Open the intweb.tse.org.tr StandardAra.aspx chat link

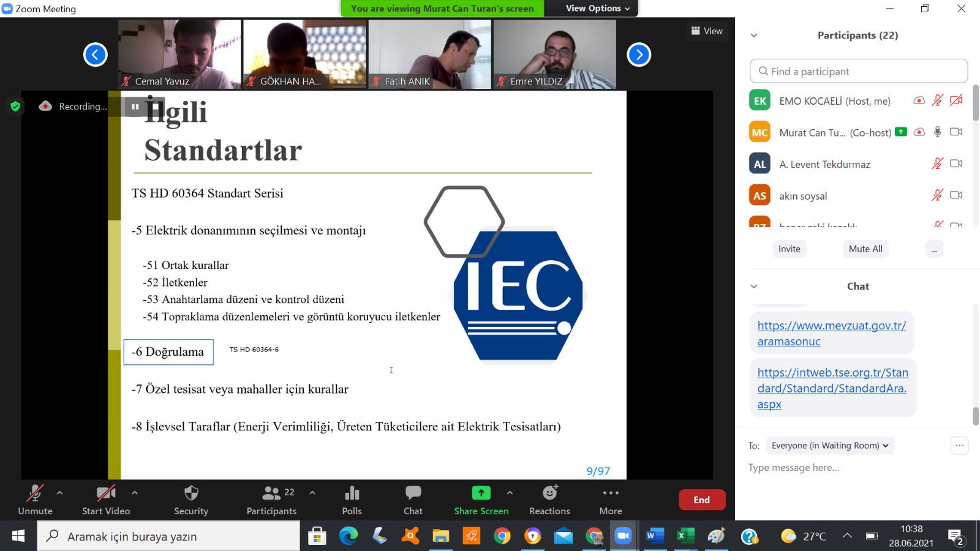(833, 388)
